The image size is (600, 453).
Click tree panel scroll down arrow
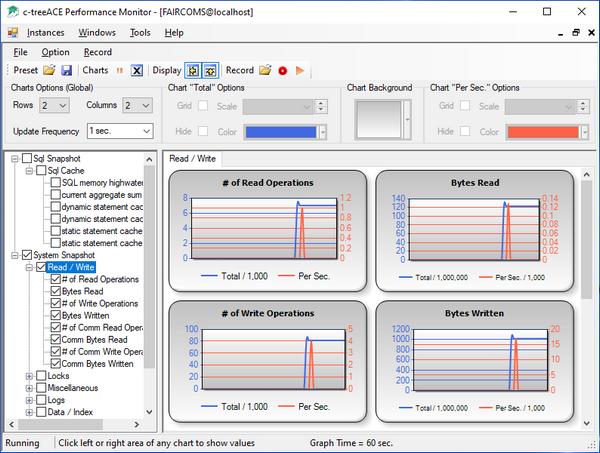click(149, 412)
